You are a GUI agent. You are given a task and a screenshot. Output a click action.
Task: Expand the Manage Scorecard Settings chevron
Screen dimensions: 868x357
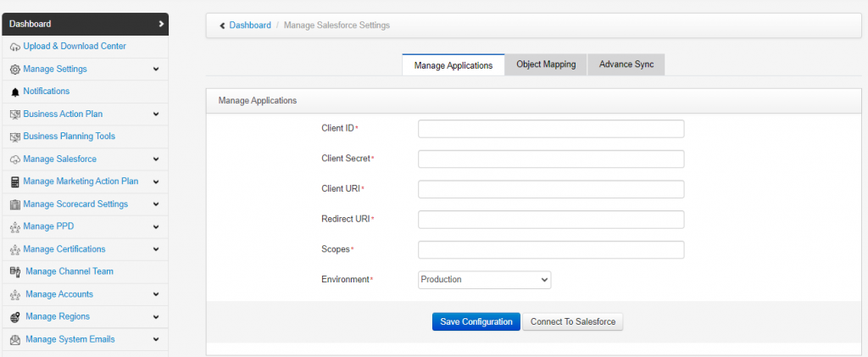156,204
